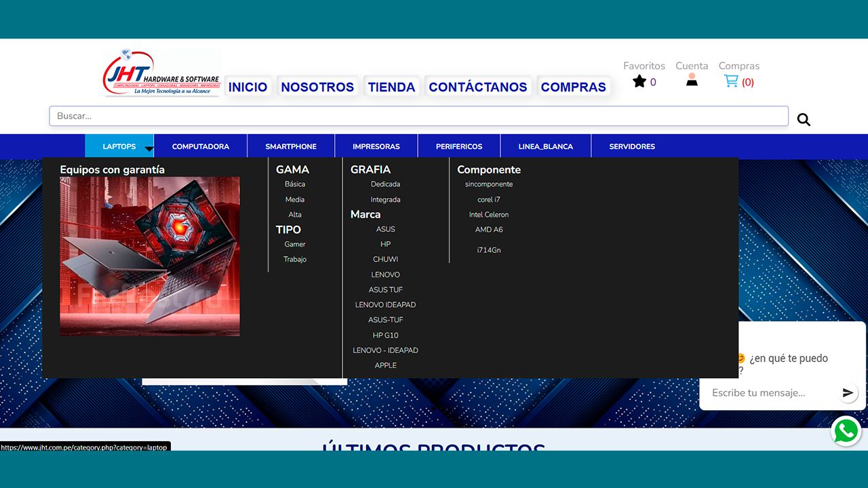Click the Compras label above cart
The image size is (868, 488).
point(739,66)
